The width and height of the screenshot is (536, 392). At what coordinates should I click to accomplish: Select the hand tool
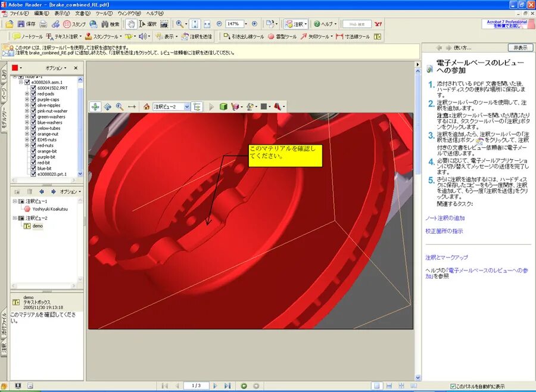coord(130,24)
